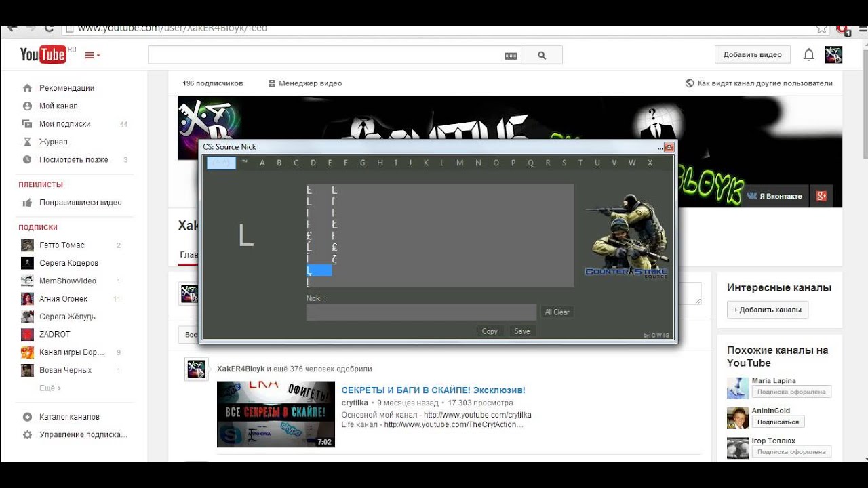Open the Серега Кодеров subscription
This screenshot has width=868, height=488.
click(68, 263)
